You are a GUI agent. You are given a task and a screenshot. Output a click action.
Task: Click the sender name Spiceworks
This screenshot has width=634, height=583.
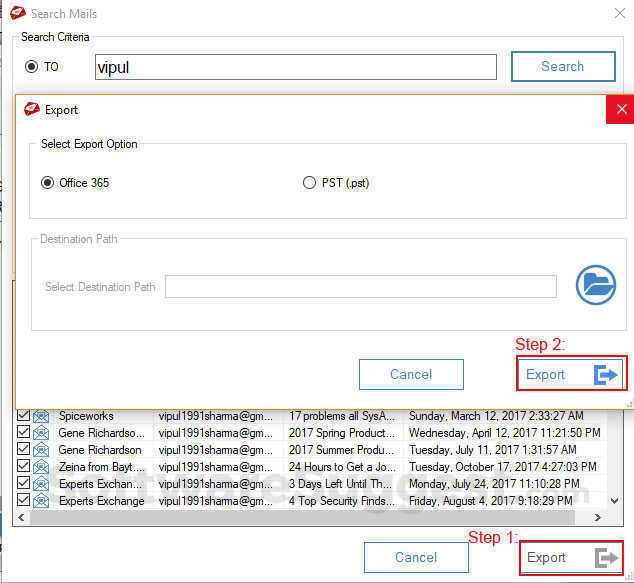coord(86,416)
